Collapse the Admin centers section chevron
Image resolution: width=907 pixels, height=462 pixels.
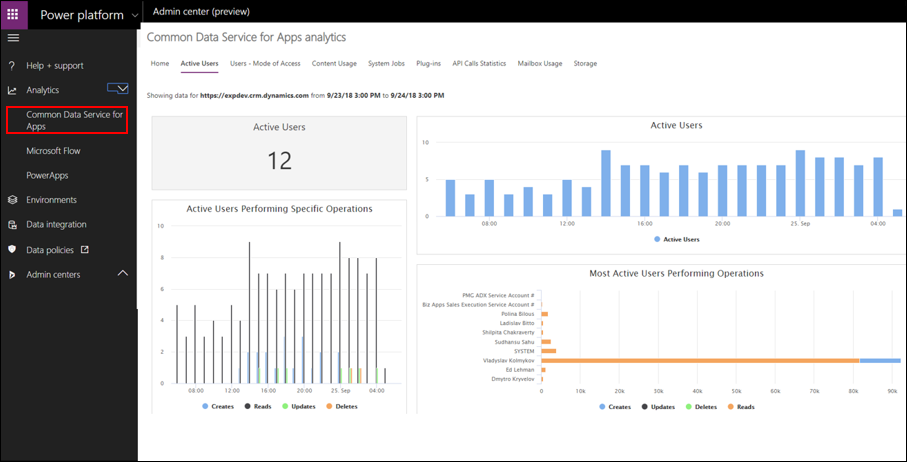[x=123, y=273]
